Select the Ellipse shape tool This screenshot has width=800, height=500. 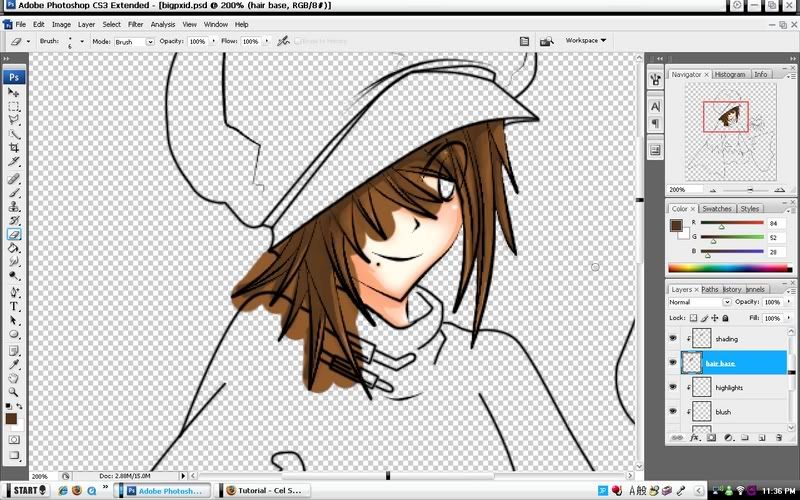point(13,335)
